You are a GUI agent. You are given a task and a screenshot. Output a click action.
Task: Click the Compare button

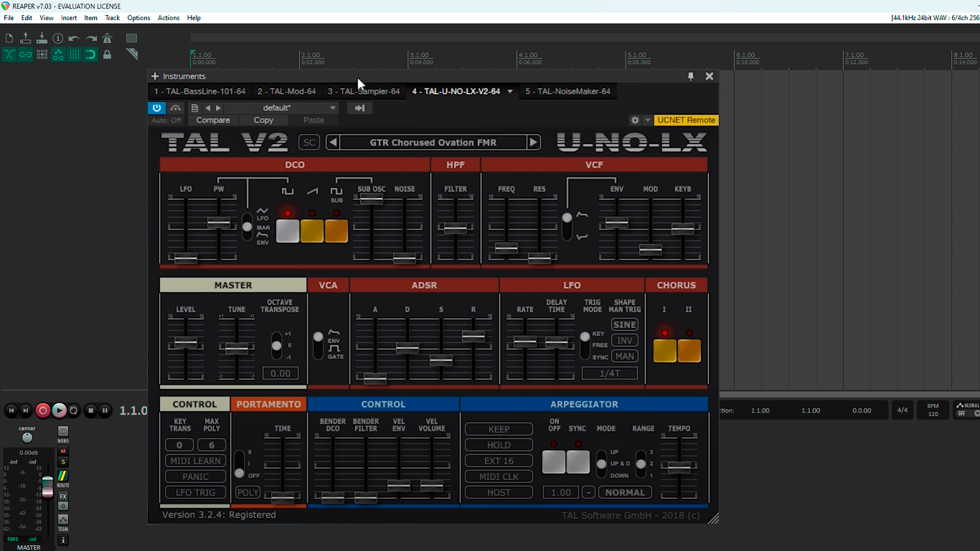[x=213, y=121]
